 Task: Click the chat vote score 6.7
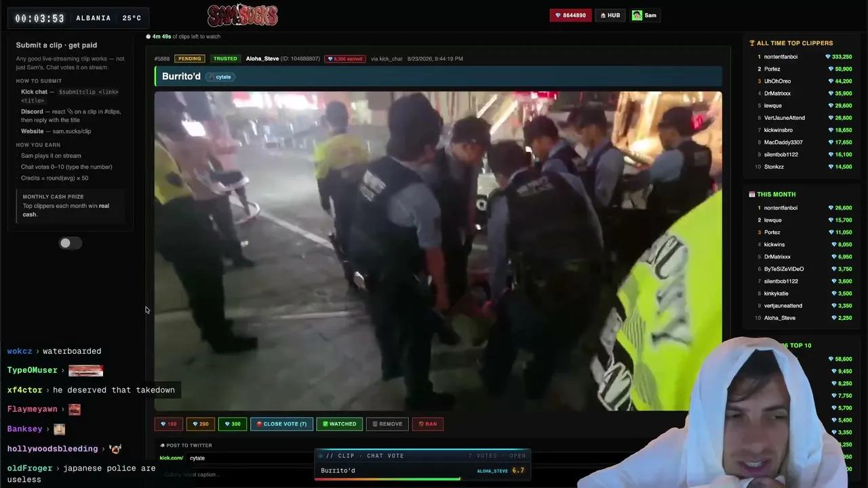[518, 470]
